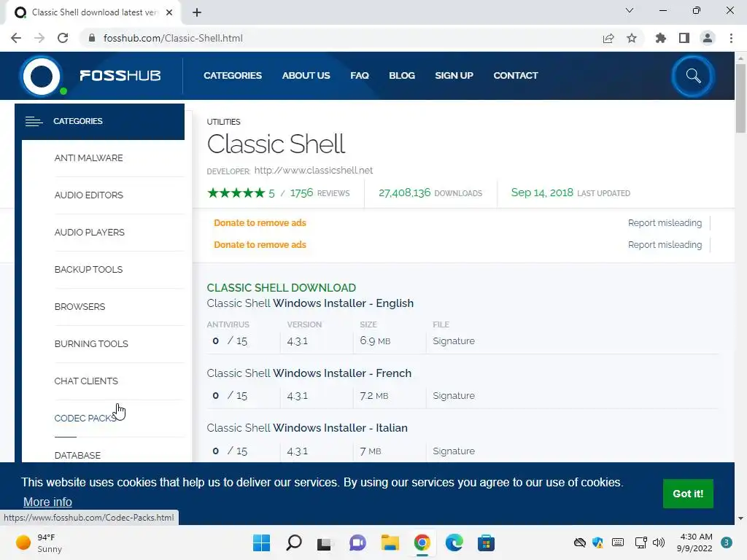Select SIGN UP in the navigation

[454, 76]
